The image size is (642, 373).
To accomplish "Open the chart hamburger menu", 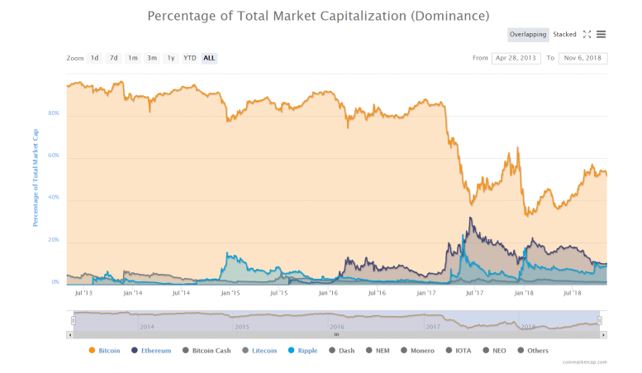I will [x=601, y=34].
